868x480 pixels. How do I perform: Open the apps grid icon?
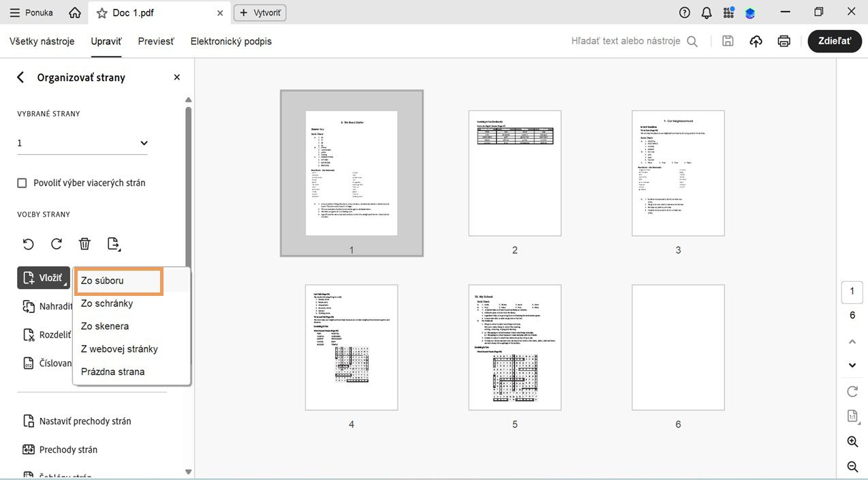(728, 12)
